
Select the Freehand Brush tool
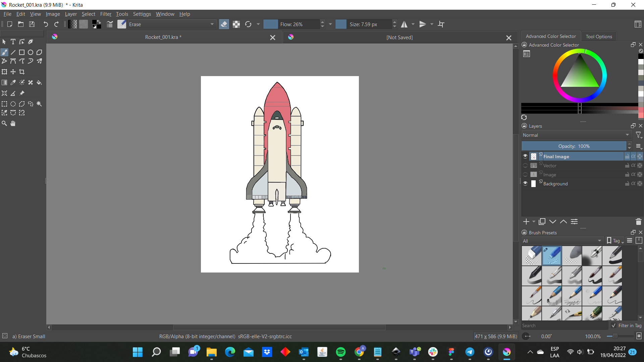tap(4, 52)
